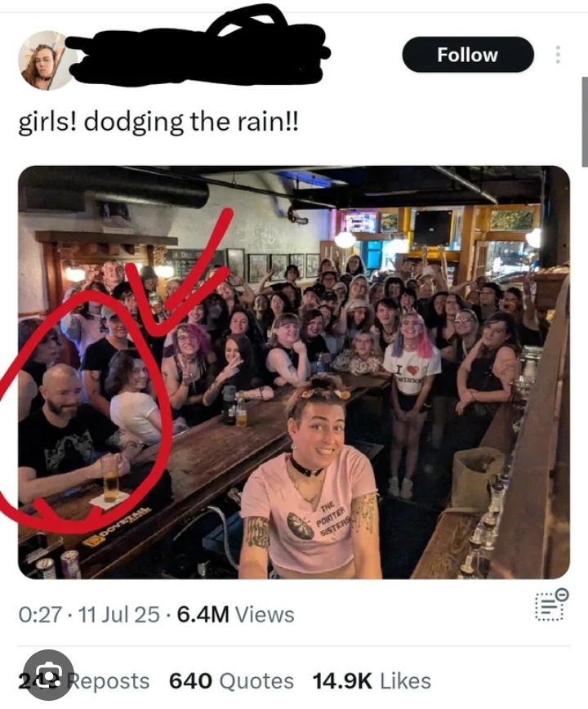Open the attached group photo
The height and width of the screenshot is (709, 588).
(x=294, y=372)
